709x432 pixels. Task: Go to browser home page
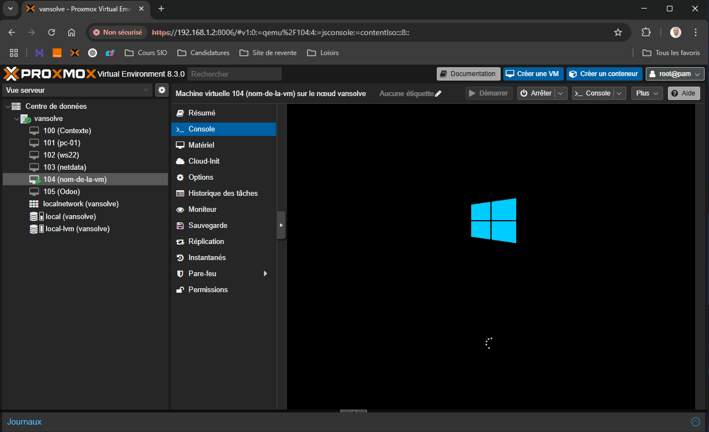(x=71, y=33)
